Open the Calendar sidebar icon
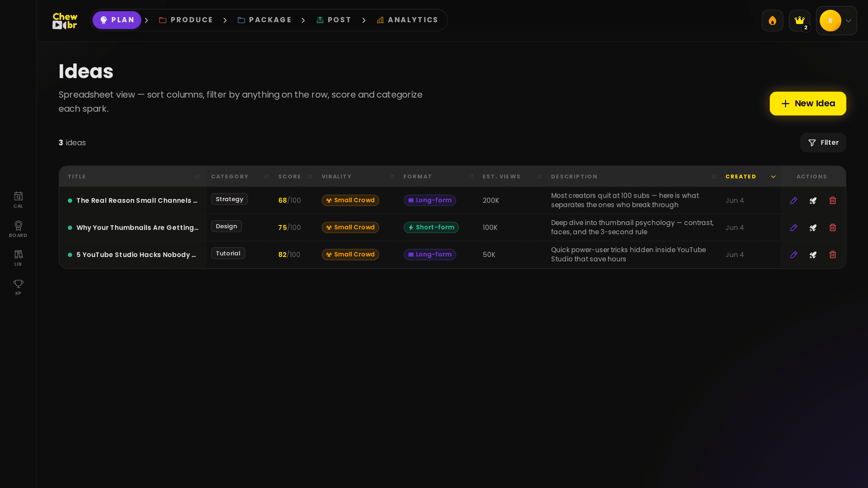The image size is (868, 488). click(x=18, y=200)
